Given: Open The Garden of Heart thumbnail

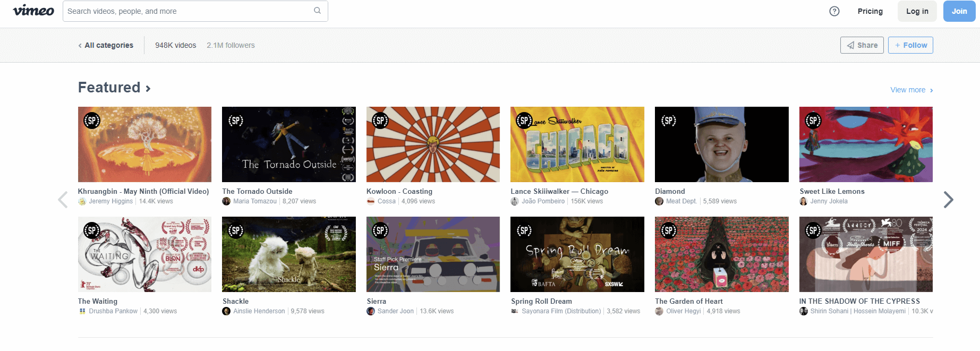Looking at the screenshot, I should [x=722, y=254].
